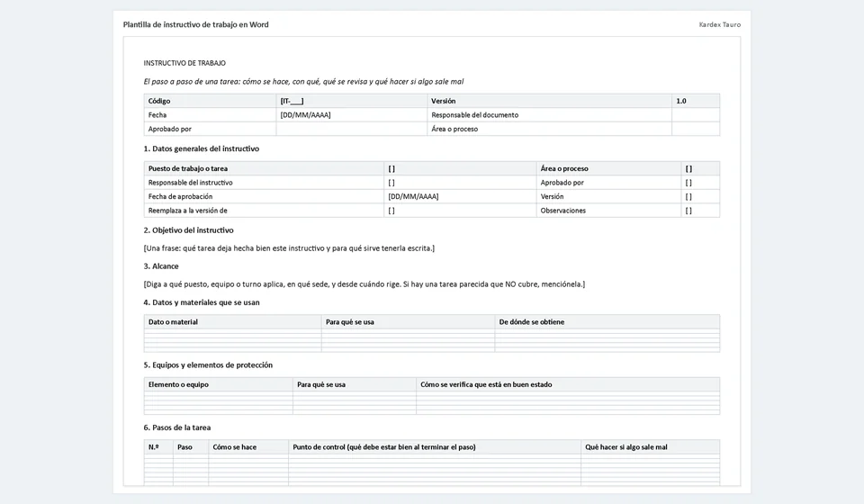
Task: Click 'Cómo se verifica que está en buen estado' header
Action: (568, 384)
